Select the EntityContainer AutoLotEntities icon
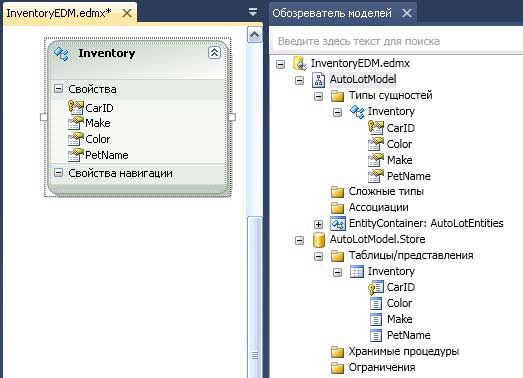Viewport: 523px width, 378px height. coord(338,223)
